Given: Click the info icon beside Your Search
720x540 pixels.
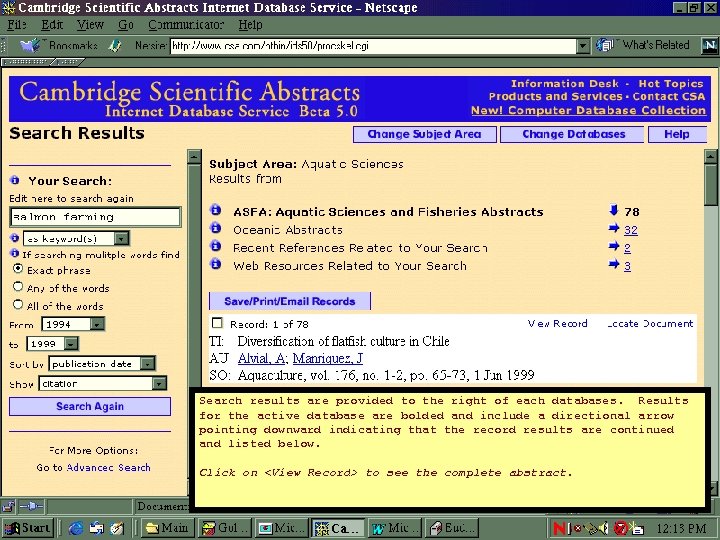Looking at the screenshot, I should [x=15, y=180].
